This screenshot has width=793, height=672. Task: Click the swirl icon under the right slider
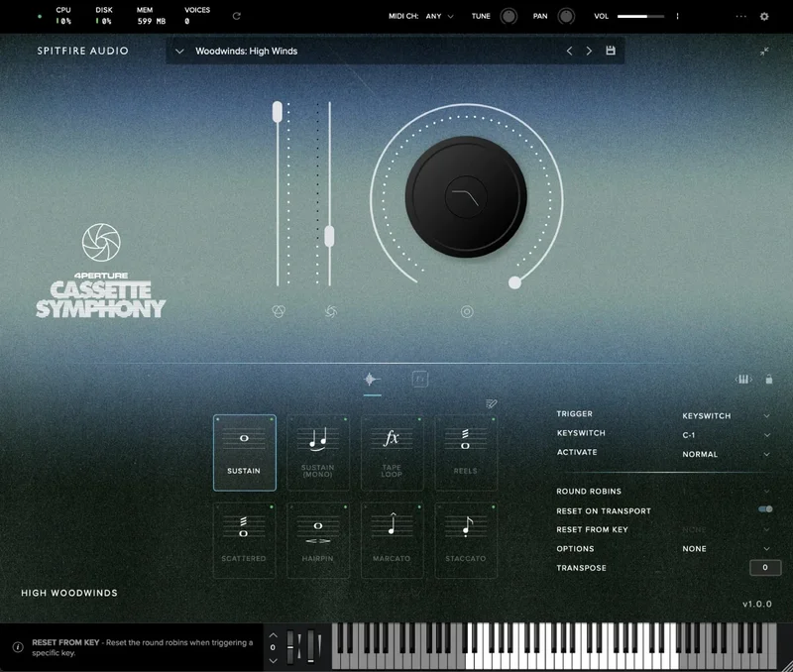pyautogui.click(x=331, y=311)
